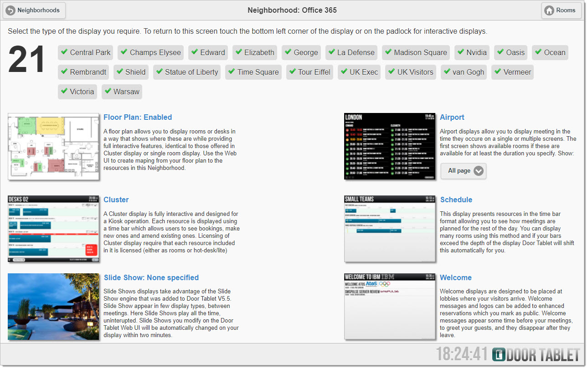588x369 pixels.
Task: Deselect the La Defense room
Action: point(351,52)
